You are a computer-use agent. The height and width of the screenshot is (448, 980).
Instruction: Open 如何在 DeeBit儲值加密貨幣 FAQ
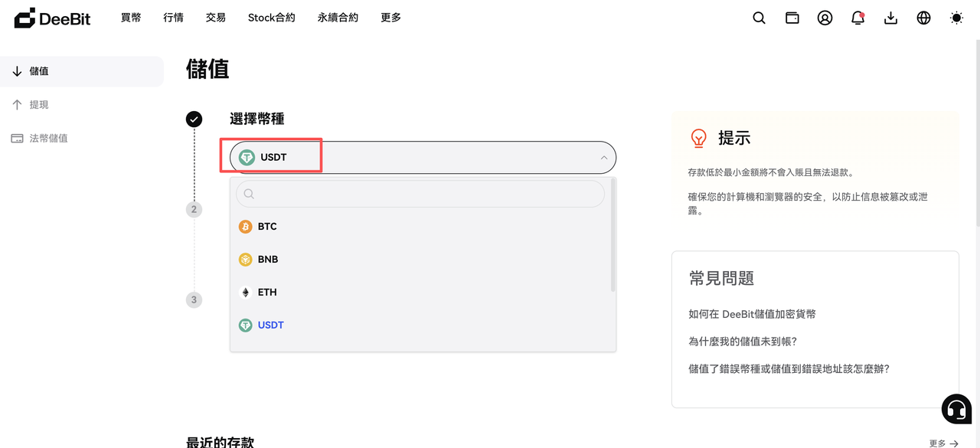tap(752, 314)
